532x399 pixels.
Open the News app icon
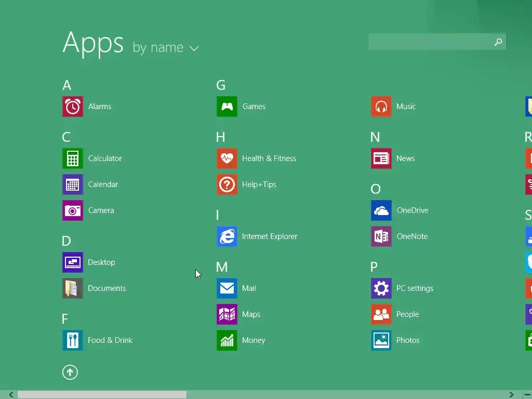[x=381, y=158]
